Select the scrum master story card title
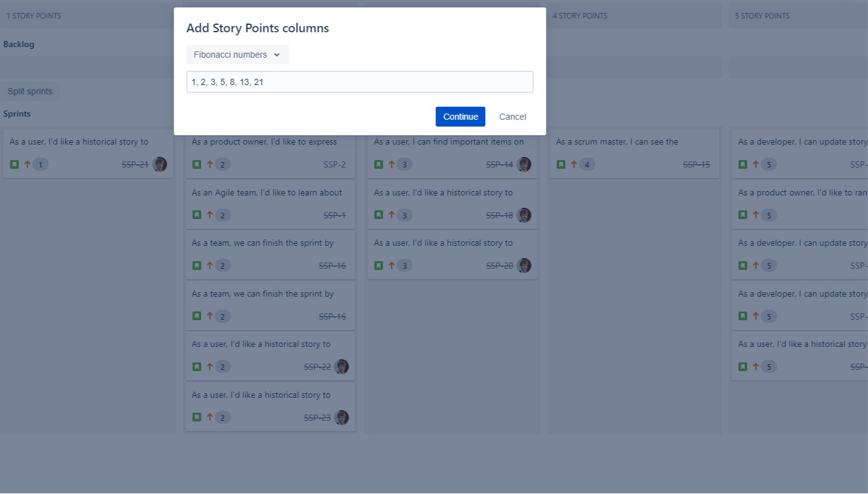868x494 pixels. [617, 141]
